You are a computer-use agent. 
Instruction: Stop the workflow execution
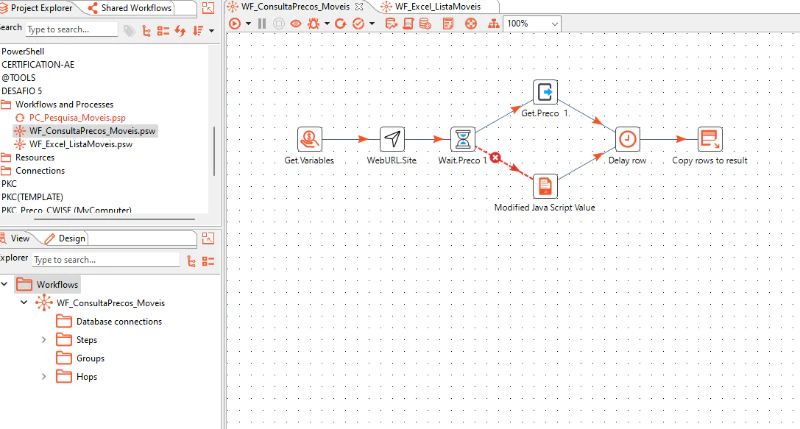pyautogui.click(x=279, y=23)
